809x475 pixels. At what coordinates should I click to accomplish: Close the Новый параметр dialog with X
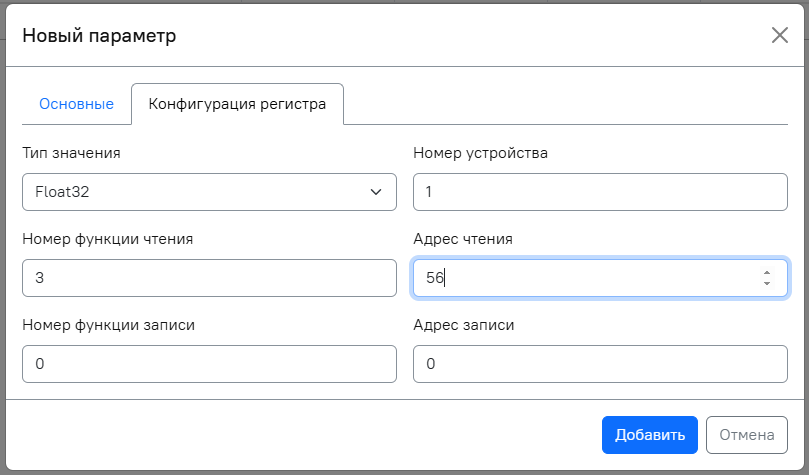780,36
